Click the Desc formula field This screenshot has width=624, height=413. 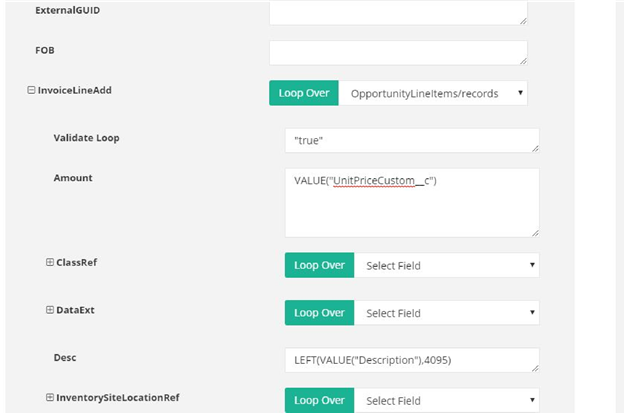[411, 360]
